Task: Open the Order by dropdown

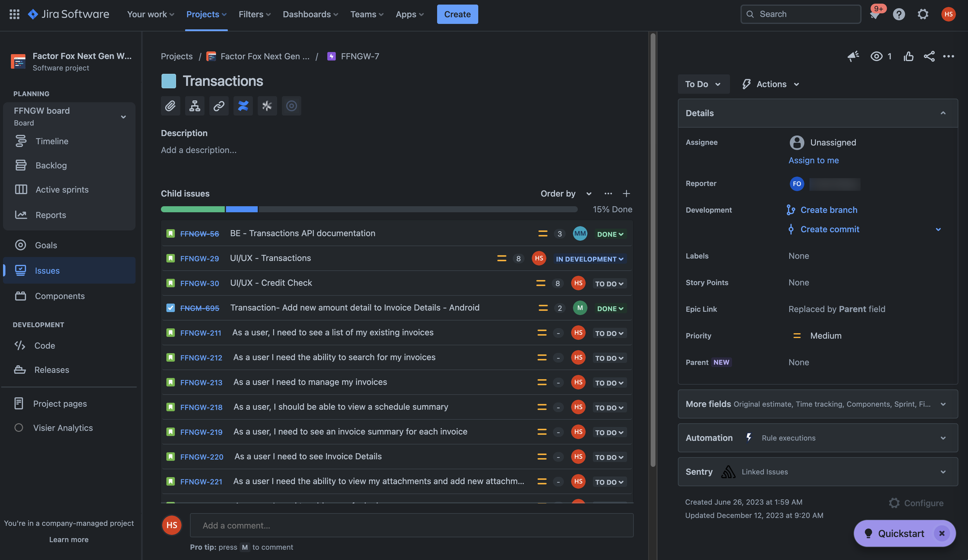Action: (x=566, y=194)
